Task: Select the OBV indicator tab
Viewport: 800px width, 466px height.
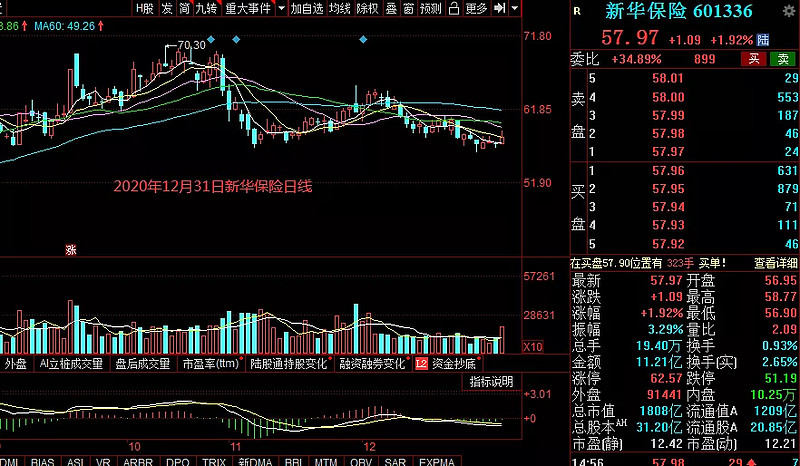Action: [361, 461]
